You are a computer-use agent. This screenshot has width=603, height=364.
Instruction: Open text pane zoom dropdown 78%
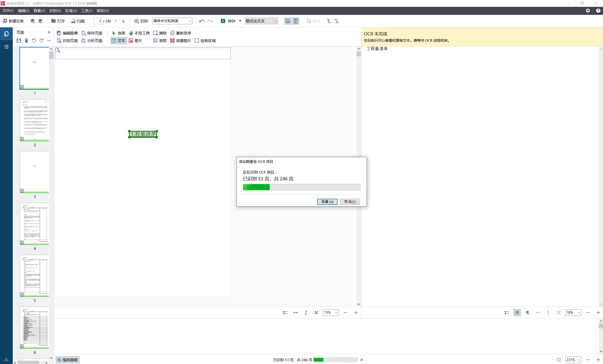573,313
